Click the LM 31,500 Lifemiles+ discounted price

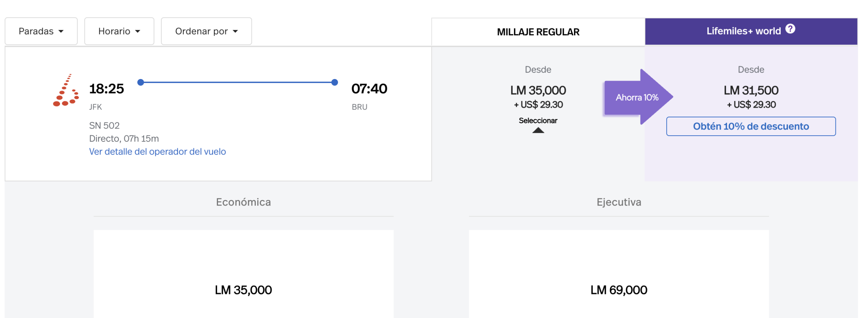(751, 91)
